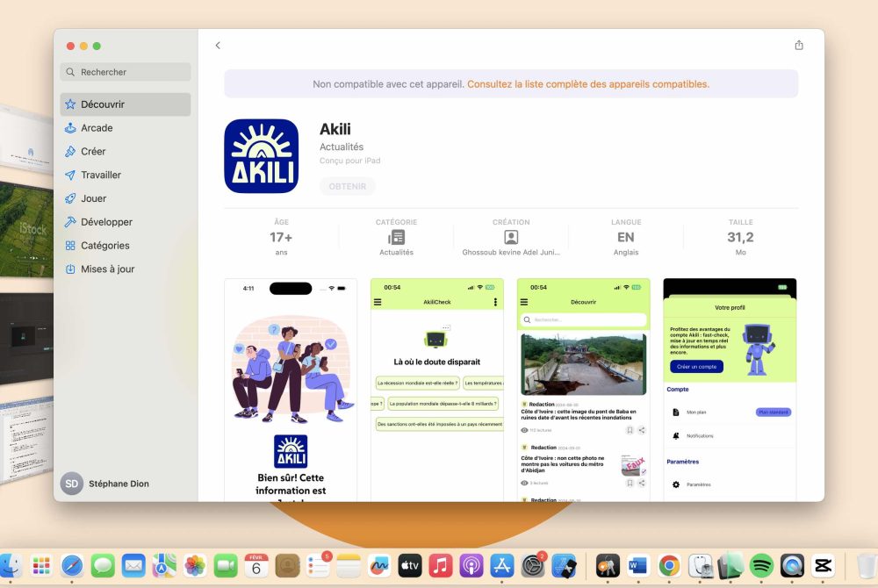Open the AkiliCheck screenshot preview
This screenshot has width=878, height=588.
pos(437,390)
